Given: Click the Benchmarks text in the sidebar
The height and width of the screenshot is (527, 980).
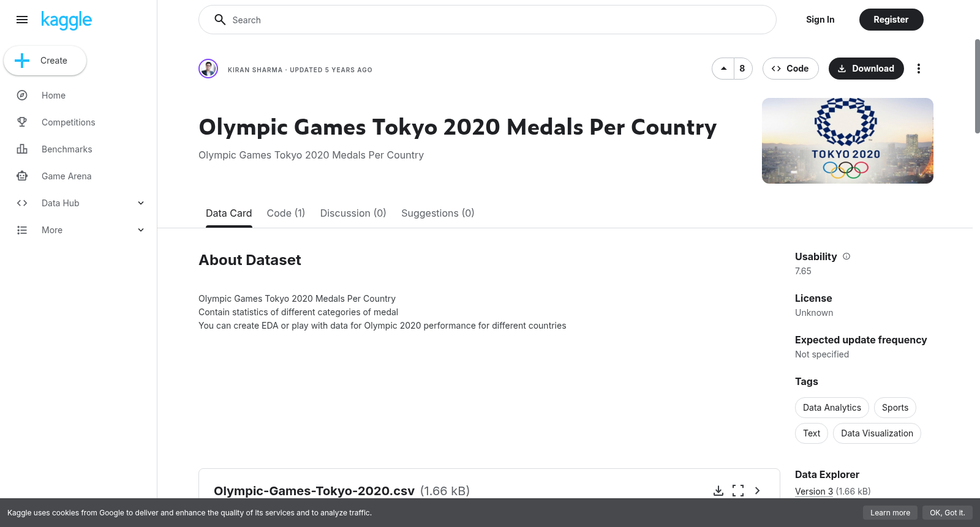Looking at the screenshot, I should [x=67, y=149].
